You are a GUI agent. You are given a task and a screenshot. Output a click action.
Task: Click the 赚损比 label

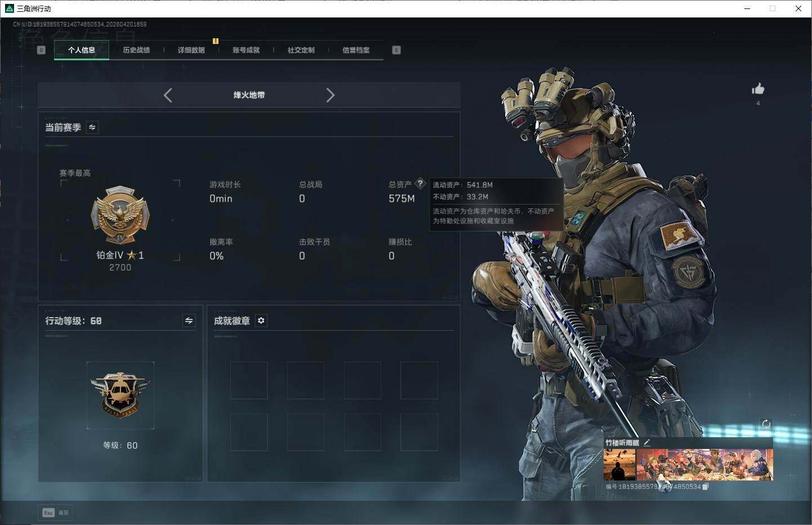(x=400, y=242)
